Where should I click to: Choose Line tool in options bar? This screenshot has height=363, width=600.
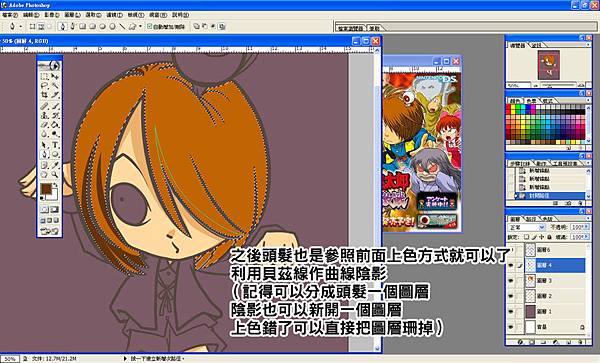pyautogui.click(x=122, y=26)
